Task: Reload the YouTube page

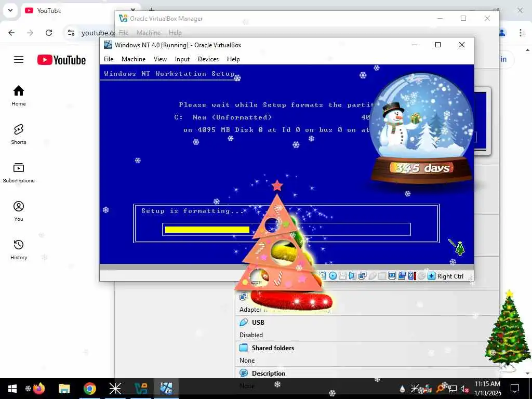Action: coord(49,33)
